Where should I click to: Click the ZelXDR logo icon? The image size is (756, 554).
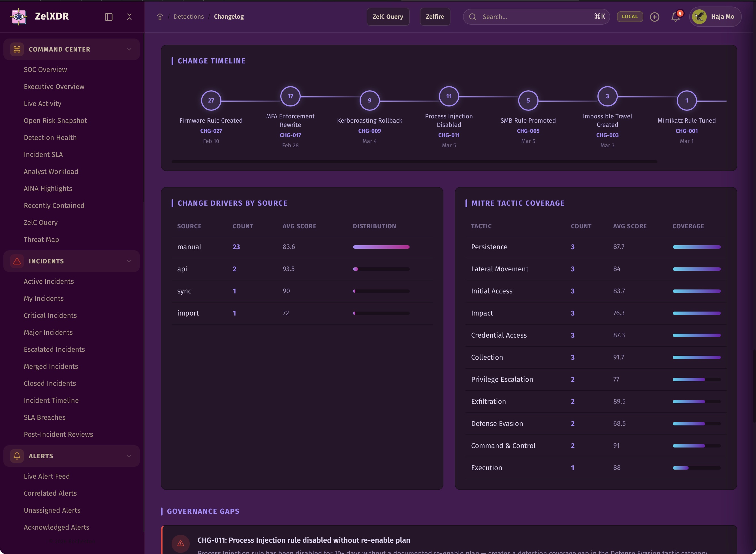click(x=19, y=16)
